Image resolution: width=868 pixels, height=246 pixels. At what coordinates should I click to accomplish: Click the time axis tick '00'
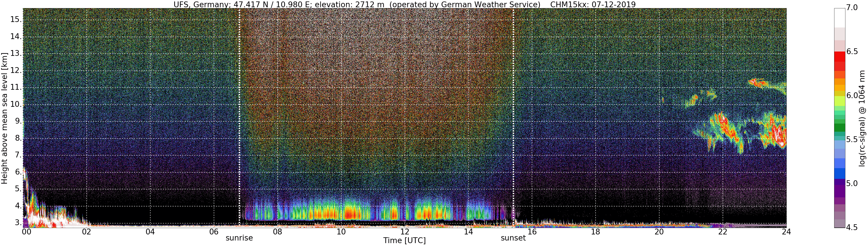click(x=27, y=232)
